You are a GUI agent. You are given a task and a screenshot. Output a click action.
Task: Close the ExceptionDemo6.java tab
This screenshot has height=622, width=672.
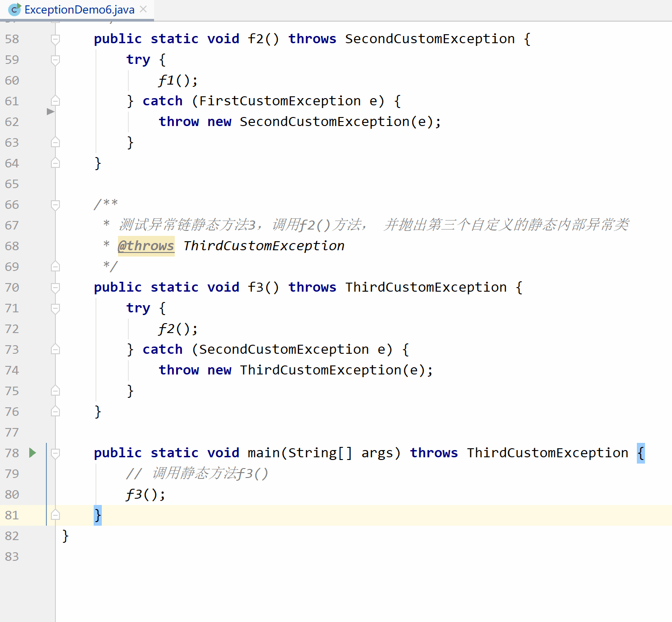pyautogui.click(x=143, y=9)
